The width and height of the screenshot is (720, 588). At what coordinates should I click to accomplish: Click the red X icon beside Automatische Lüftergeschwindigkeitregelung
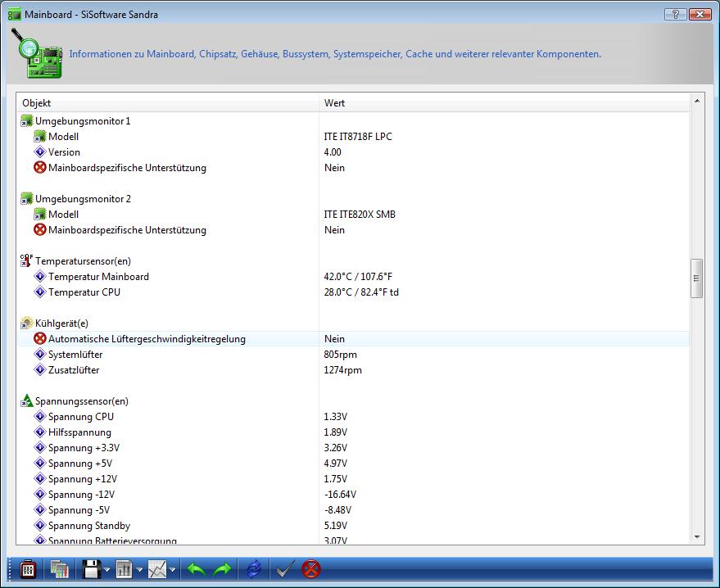[x=40, y=339]
